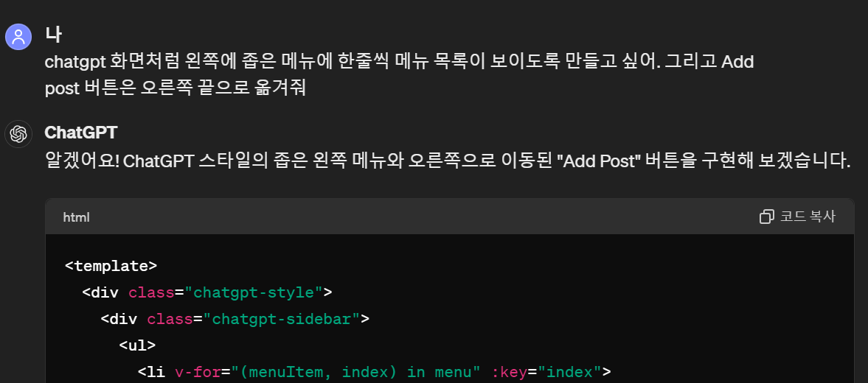
Task: Copy code with the 코드 복사 button
Action: [797, 217]
